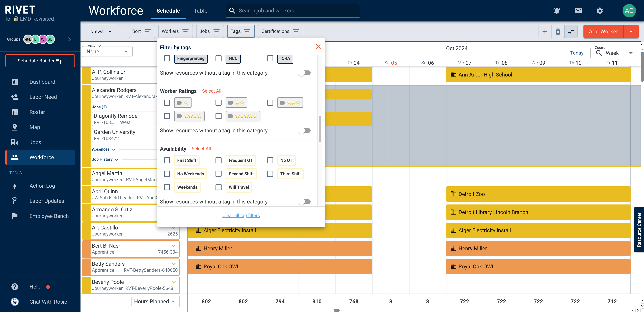Open Add Worker dropdown arrow
Image resolution: width=644 pixels, height=312 pixels.
pyautogui.click(x=631, y=32)
